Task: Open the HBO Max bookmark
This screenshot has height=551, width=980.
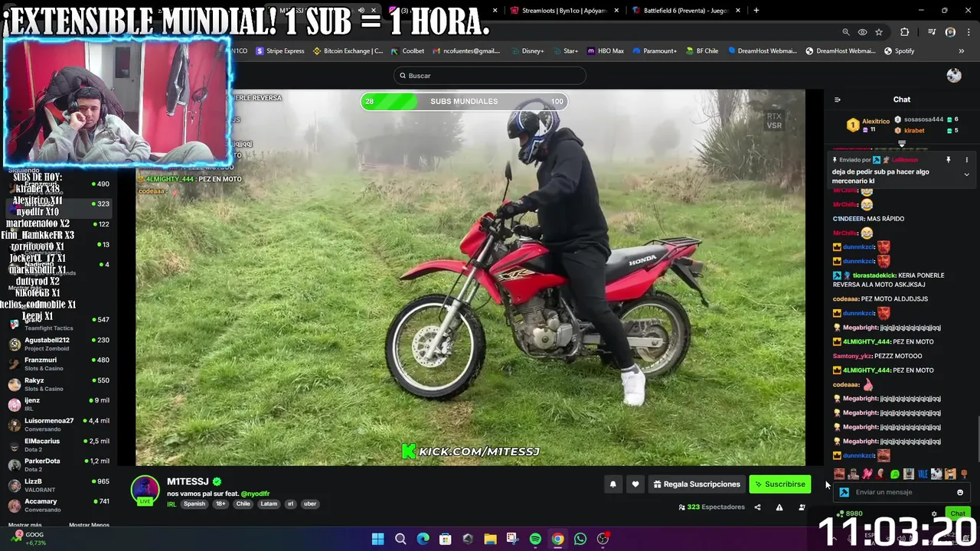Action: pos(606,51)
